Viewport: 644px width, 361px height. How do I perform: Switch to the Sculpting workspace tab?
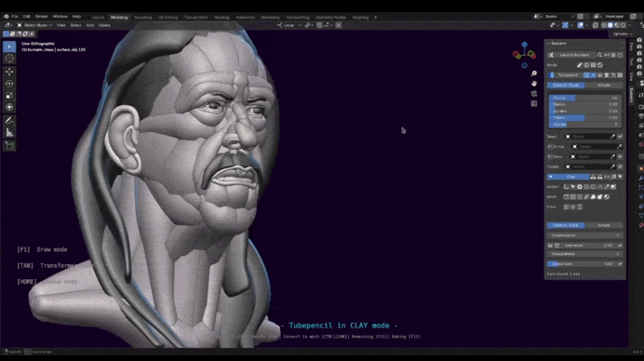pos(143,18)
